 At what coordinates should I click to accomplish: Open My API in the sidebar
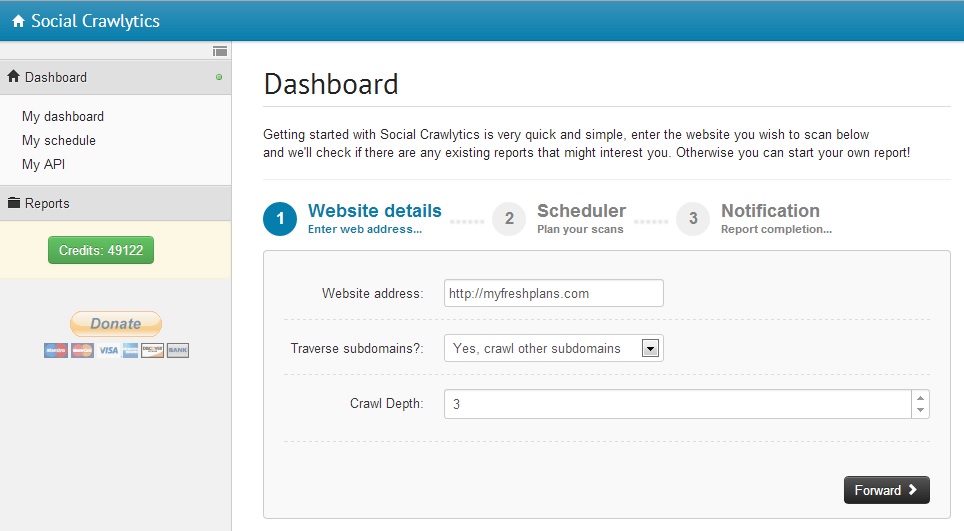point(44,164)
